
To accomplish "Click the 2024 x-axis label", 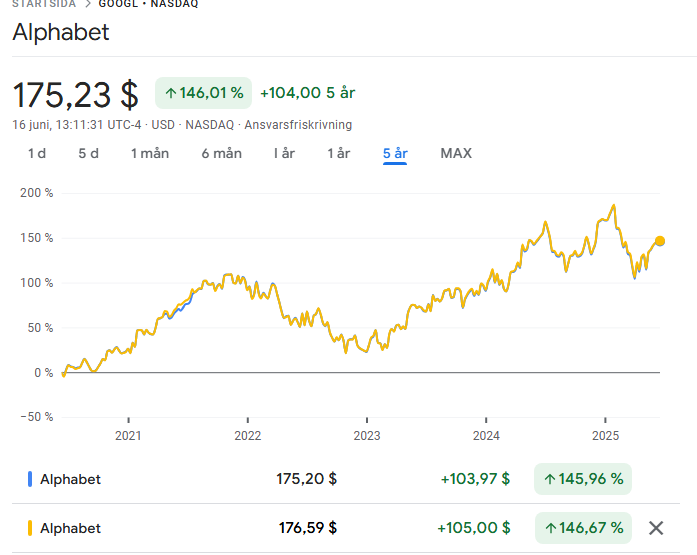I will pos(486,435).
